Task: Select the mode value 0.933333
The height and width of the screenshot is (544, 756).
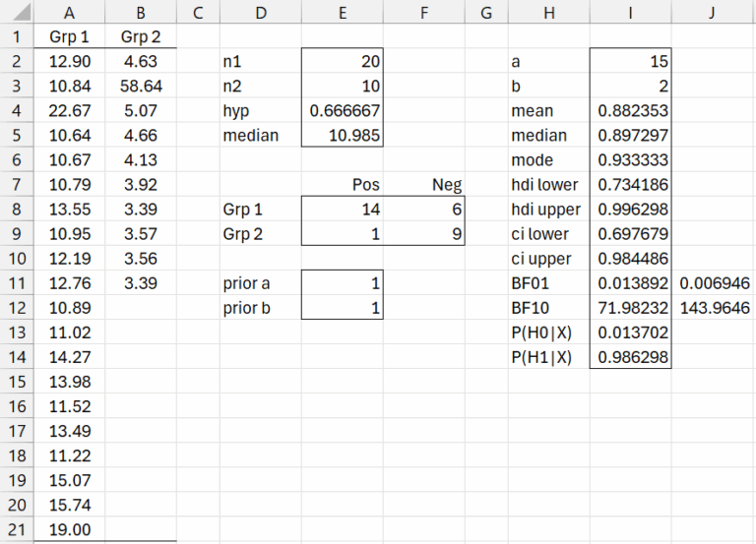Action: tap(630, 159)
